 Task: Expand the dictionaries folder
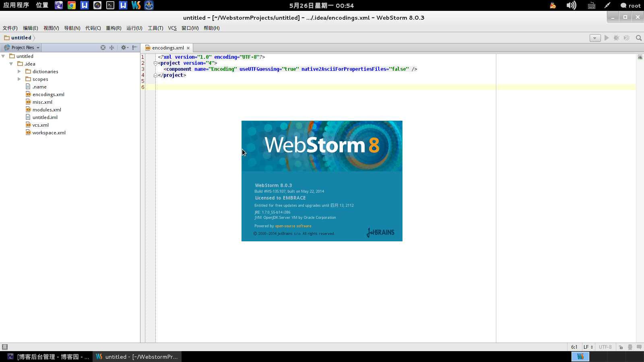click(x=19, y=72)
